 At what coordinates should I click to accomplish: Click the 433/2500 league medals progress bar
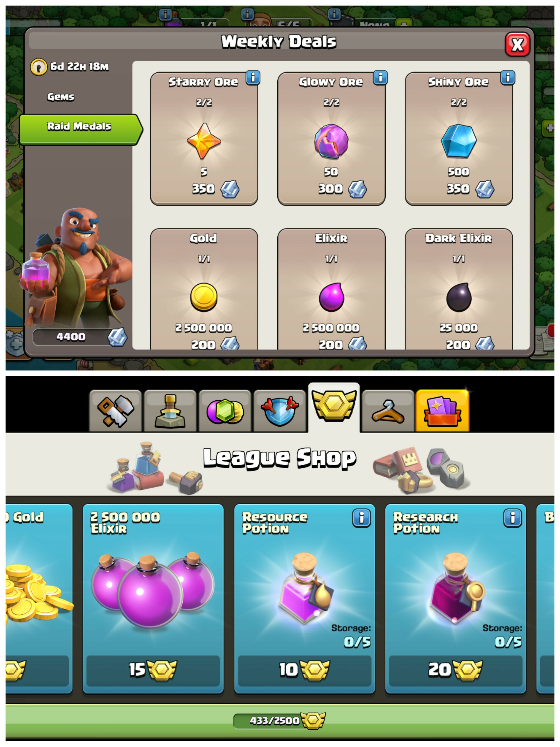point(279,720)
